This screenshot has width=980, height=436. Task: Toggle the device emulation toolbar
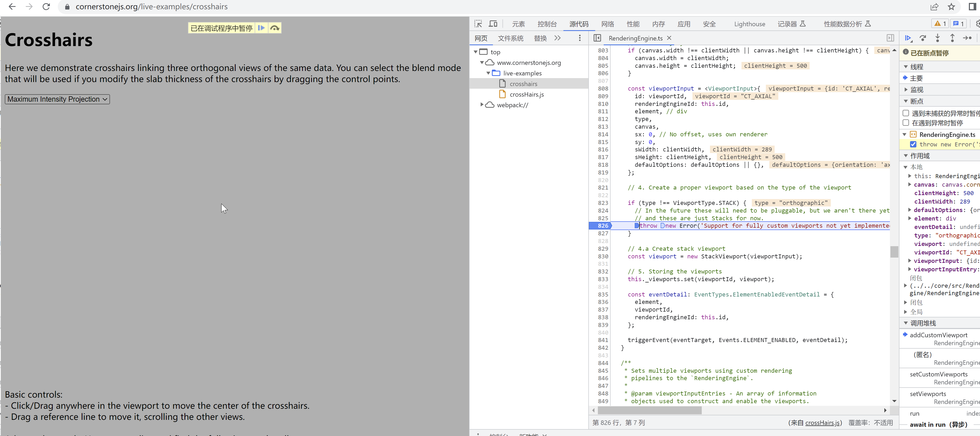(493, 24)
